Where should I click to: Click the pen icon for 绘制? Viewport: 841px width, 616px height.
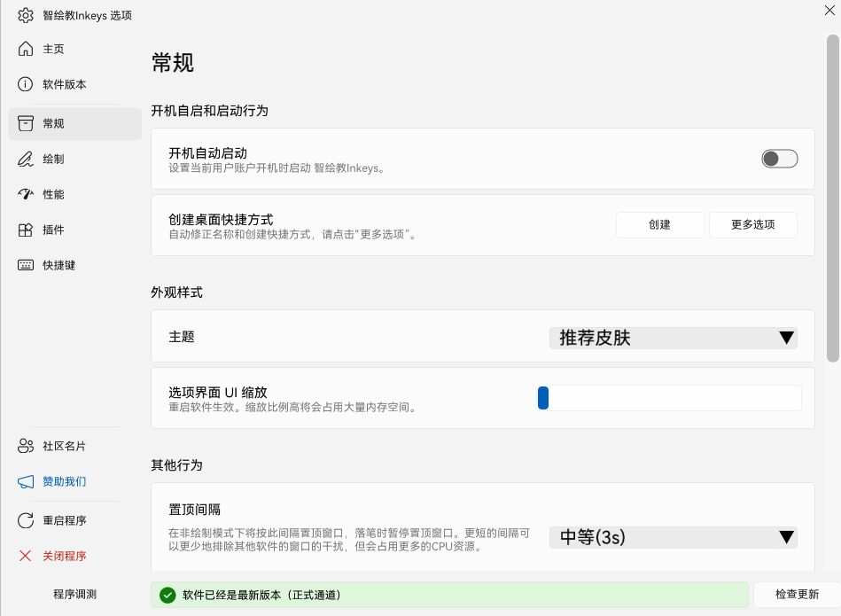pyautogui.click(x=25, y=159)
